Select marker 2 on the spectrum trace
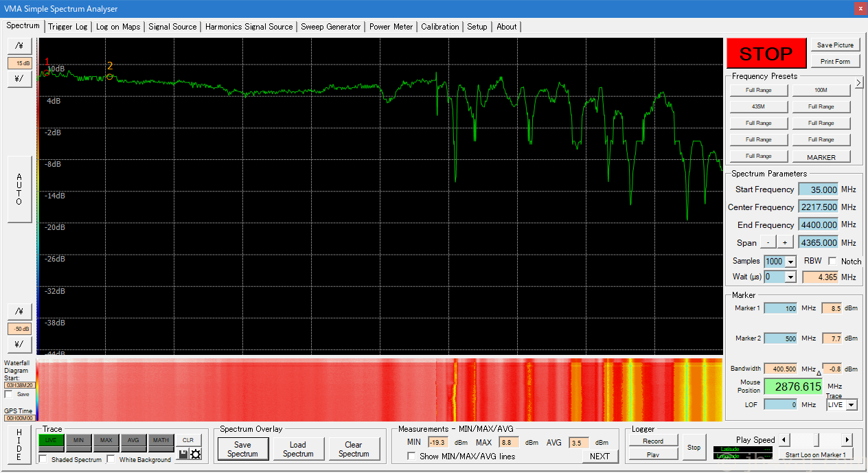 tap(109, 76)
